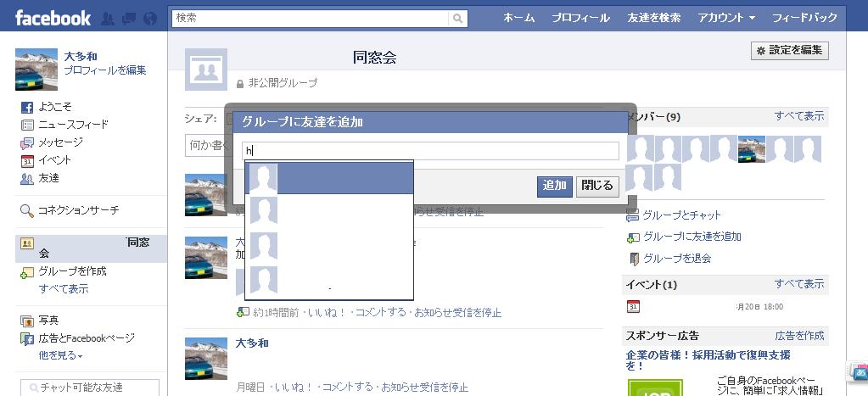Select the third friend suggestion avatar

264,246
